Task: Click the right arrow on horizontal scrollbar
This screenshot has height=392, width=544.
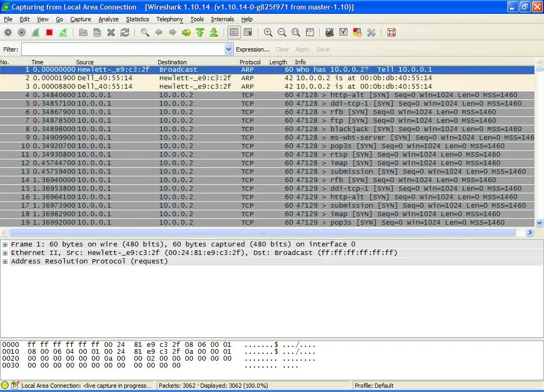Action: (530, 232)
